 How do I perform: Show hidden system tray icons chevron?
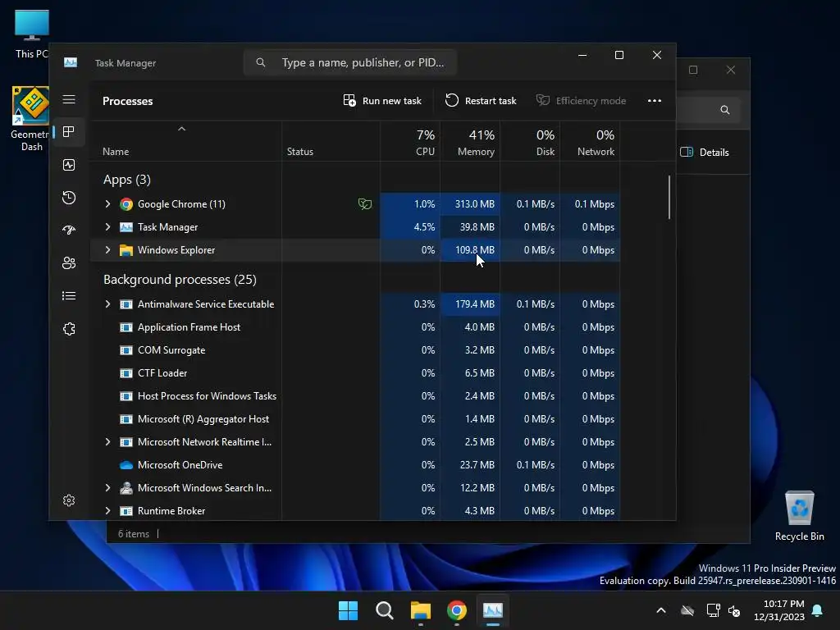click(x=661, y=610)
